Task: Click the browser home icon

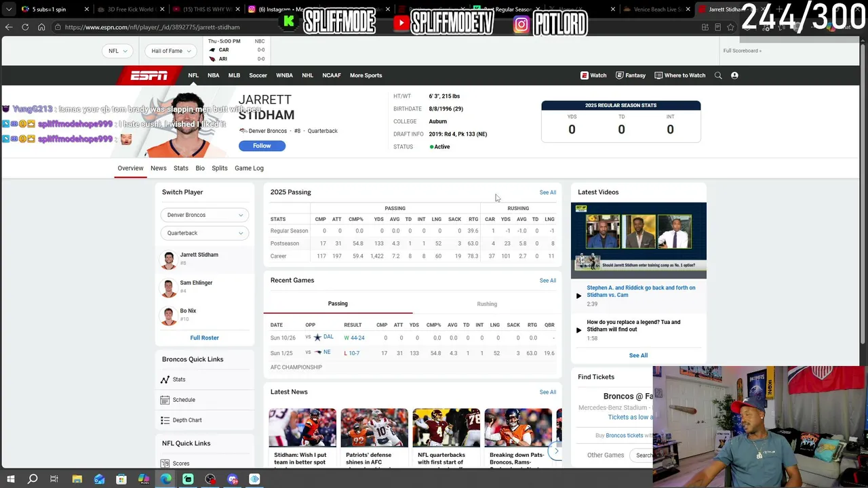Action: click(41, 27)
